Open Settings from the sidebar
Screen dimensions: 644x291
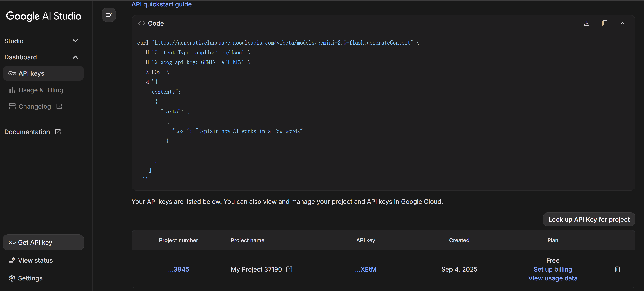click(x=26, y=278)
